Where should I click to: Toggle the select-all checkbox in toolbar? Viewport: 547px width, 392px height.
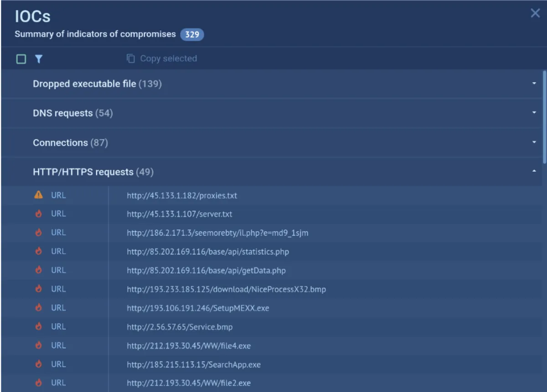(x=21, y=59)
